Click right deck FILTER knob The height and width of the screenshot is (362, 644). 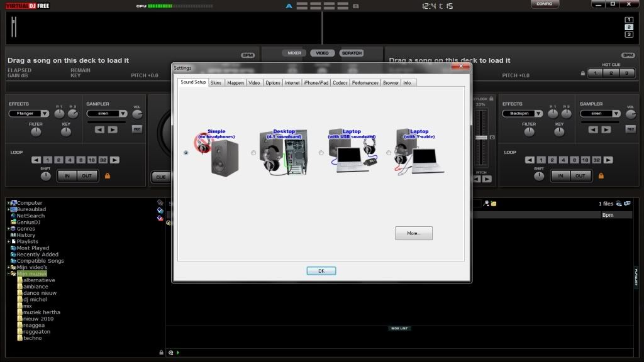coord(529,132)
